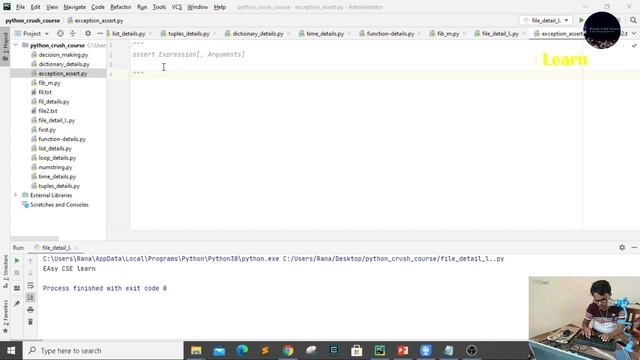The image size is (640, 360).
Task: Open the VCS menu
Action: point(176,7)
